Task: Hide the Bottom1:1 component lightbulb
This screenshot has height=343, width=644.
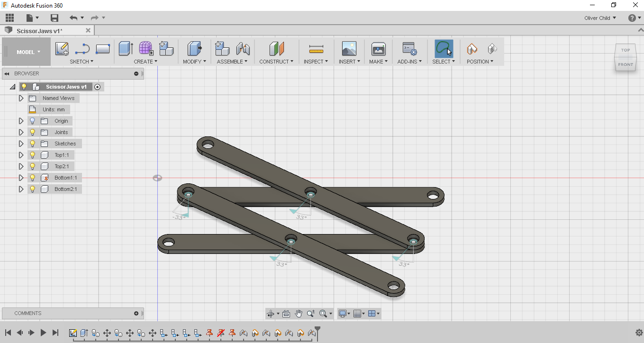Action: pyautogui.click(x=33, y=178)
